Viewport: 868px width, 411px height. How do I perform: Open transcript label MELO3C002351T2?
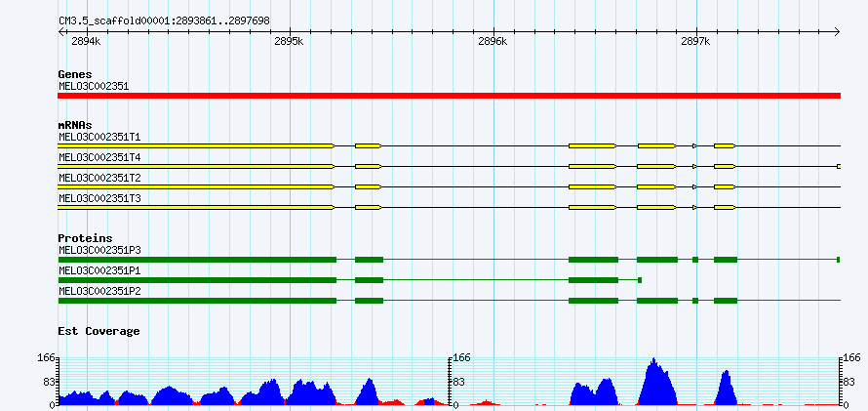[x=99, y=178]
